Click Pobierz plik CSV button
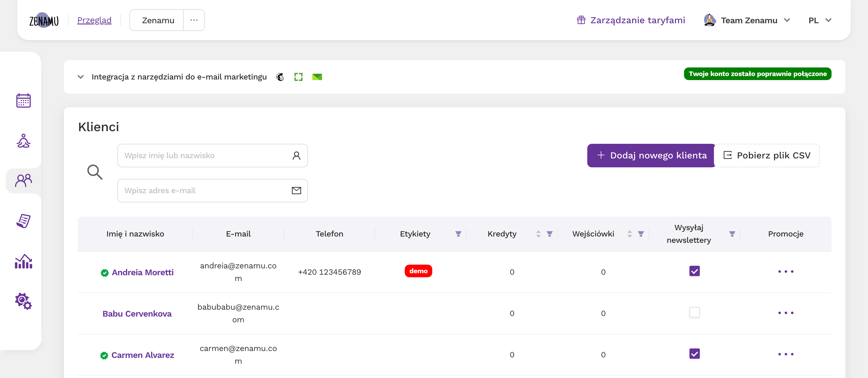 click(x=767, y=156)
